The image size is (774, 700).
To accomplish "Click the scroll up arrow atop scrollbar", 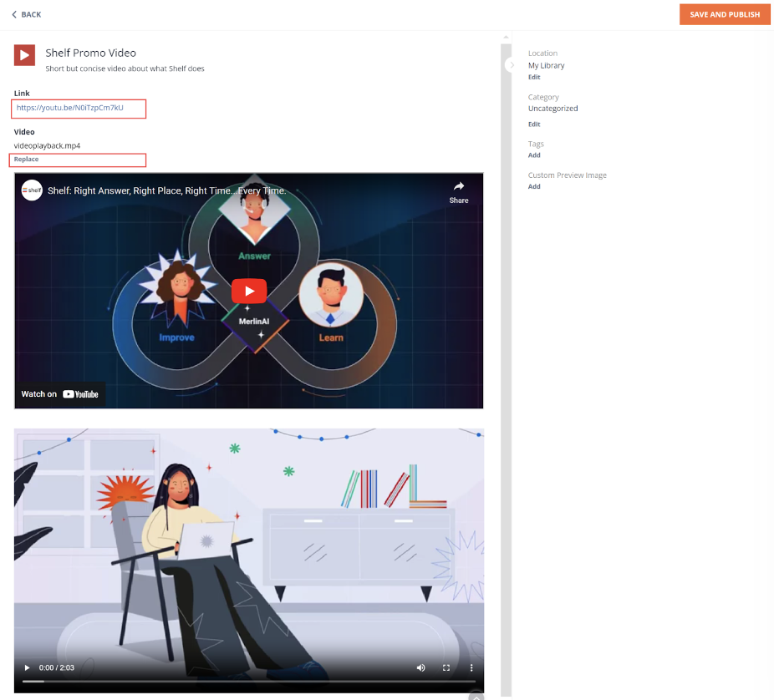I will pyautogui.click(x=506, y=38).
